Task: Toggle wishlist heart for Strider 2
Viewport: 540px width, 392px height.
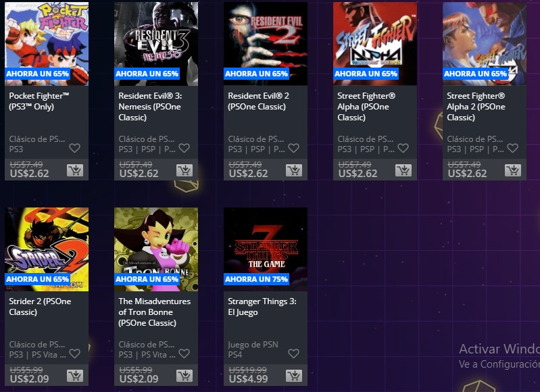Action: 75,353
